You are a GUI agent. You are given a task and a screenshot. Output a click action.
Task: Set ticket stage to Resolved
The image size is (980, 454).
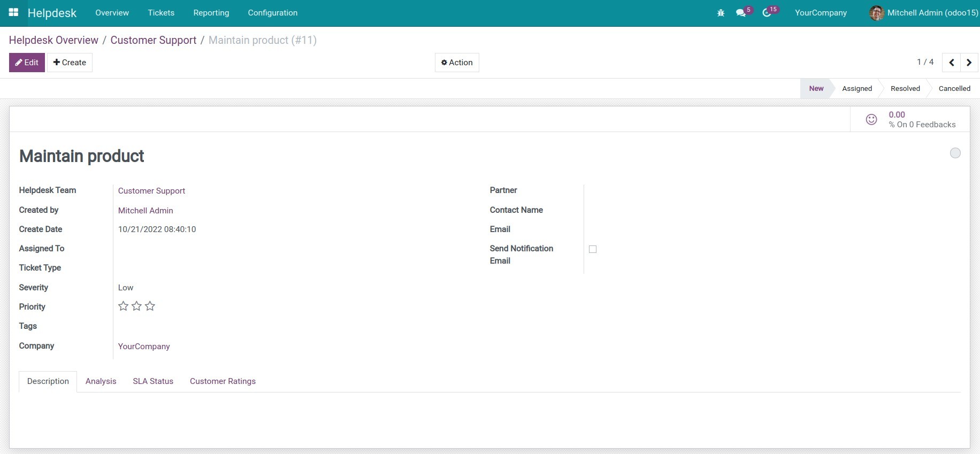point(905,89)
